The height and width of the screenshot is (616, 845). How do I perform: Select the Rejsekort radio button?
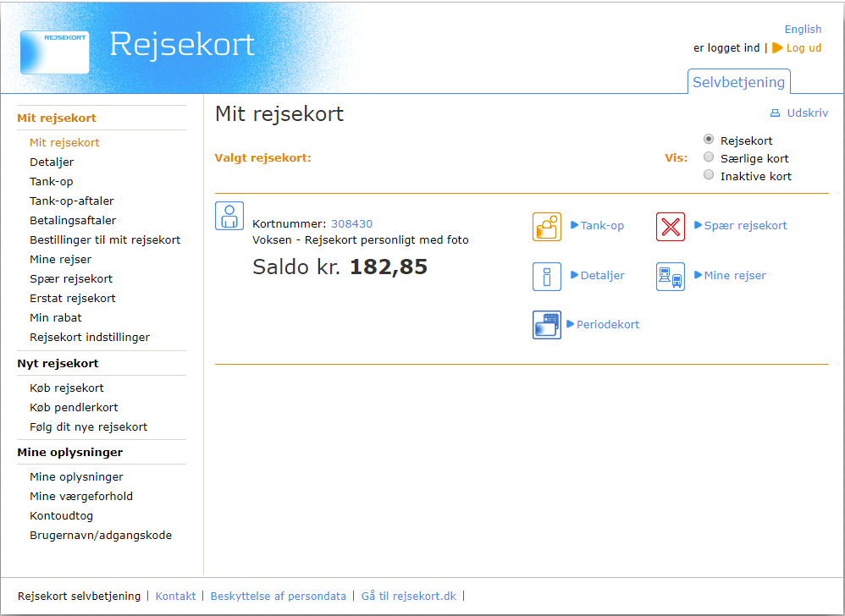[x=709, y=140]
